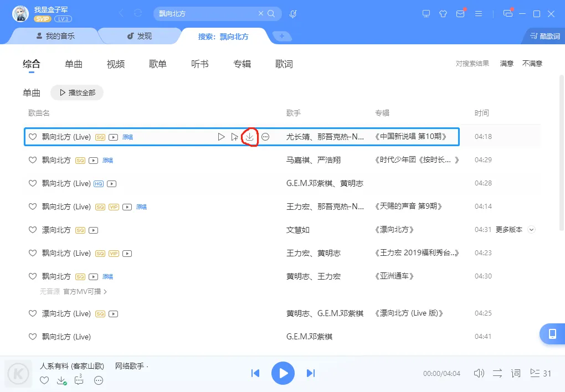
Task: Open skin/theme shirt icon
Action: (443, 14)
